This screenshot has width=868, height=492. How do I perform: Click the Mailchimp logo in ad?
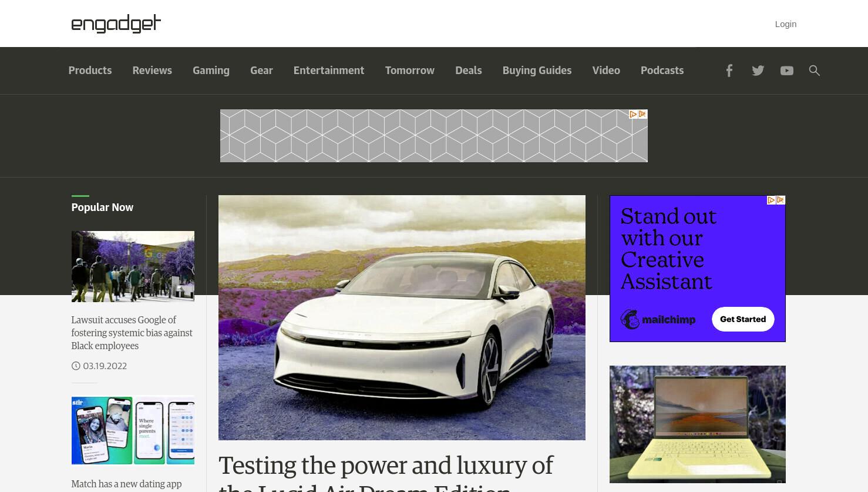658,319
